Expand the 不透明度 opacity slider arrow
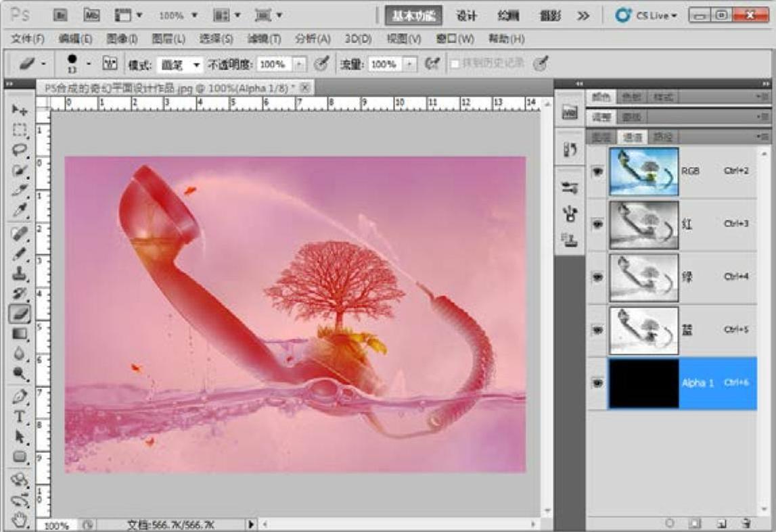776x532 pixels. 300,64
